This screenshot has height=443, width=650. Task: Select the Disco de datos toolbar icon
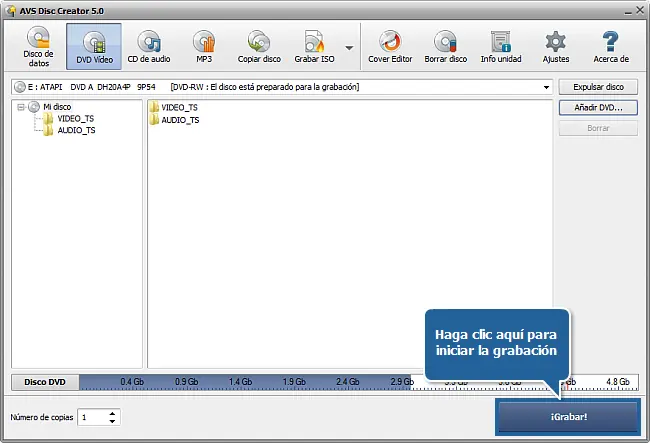coord(38,46)
